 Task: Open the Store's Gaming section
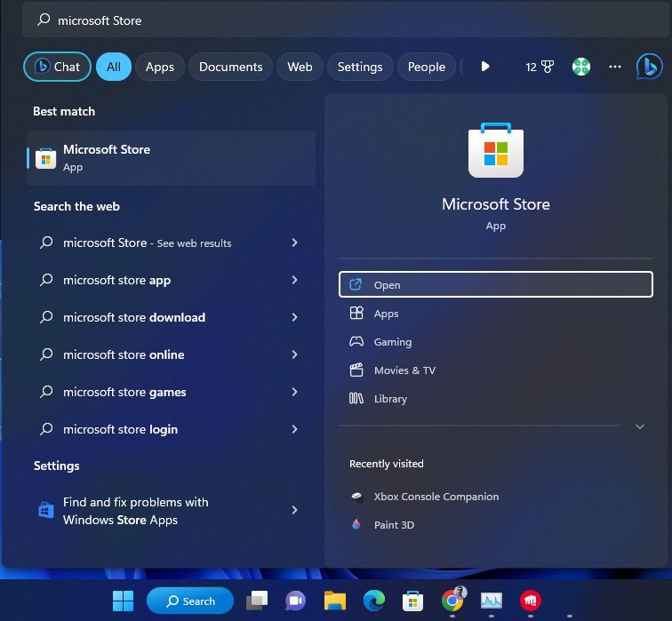pos(496,342)
